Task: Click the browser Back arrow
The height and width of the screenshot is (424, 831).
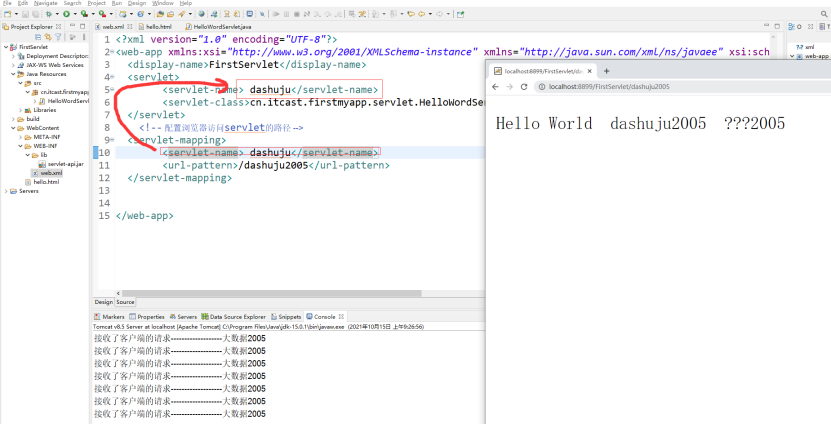Action: [496, 87]
